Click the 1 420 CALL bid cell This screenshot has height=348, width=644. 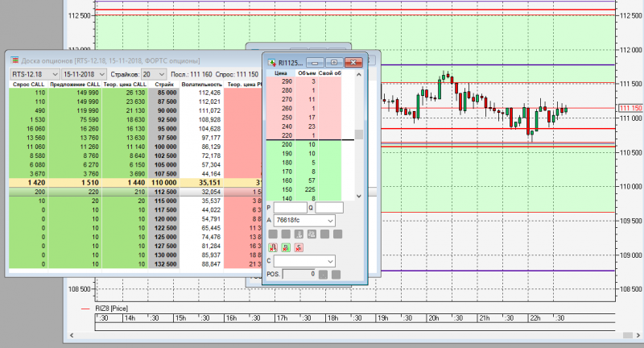(x=28, y=183)
